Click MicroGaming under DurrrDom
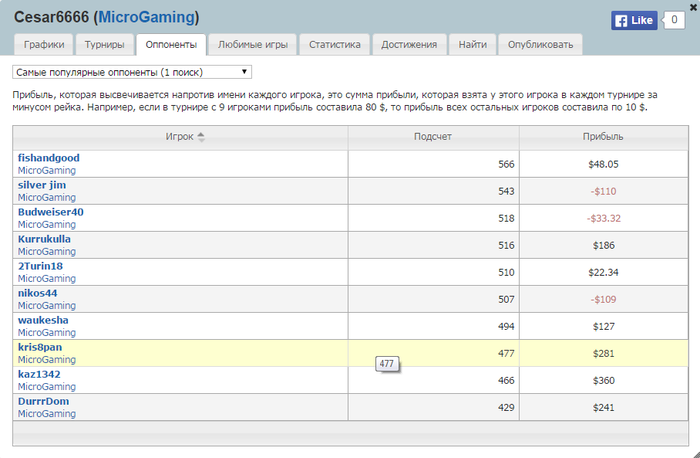700x458 pixels. [47, 414]
